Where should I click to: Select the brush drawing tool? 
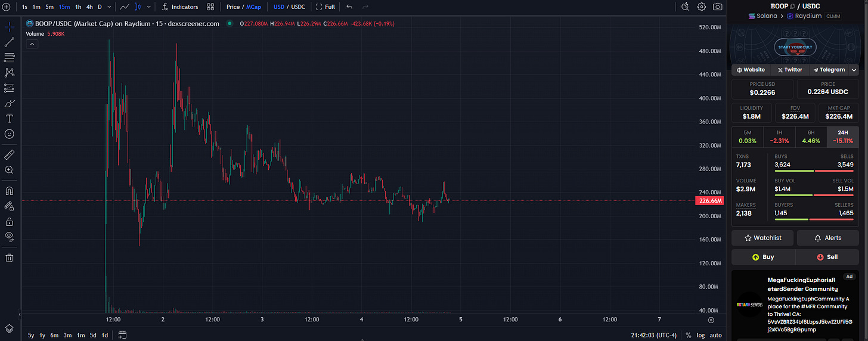click(9, 104)
